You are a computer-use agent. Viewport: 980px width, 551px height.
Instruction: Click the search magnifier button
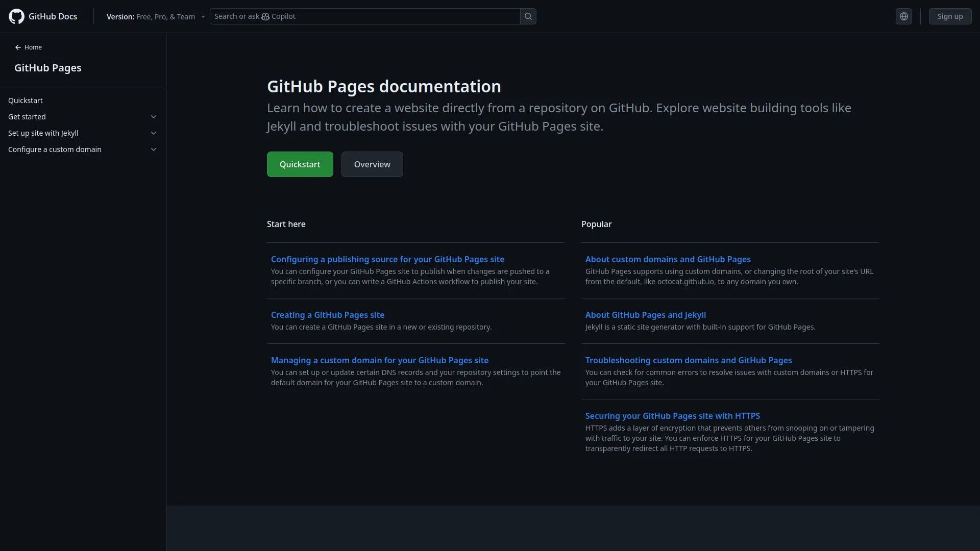pyautogui.click(x=528, y=16)
